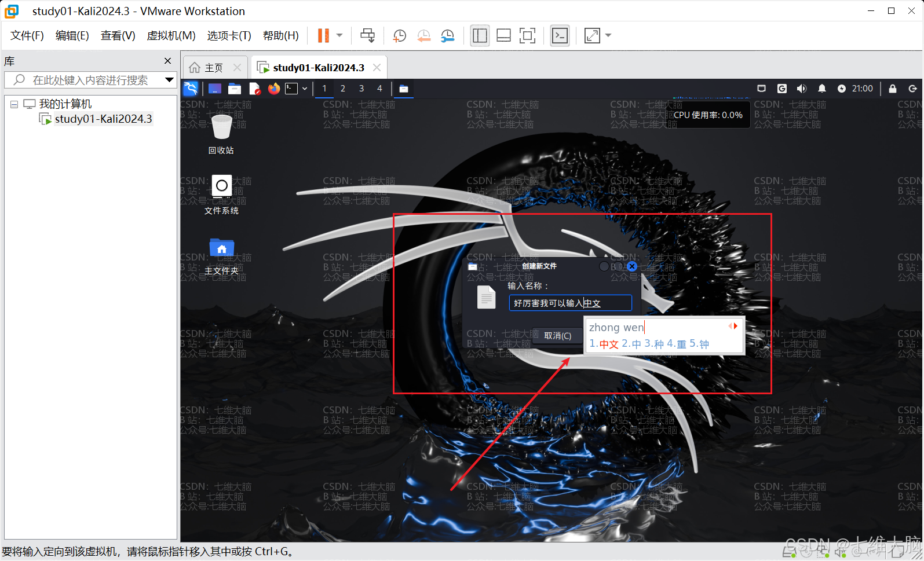
Task: Launch the text editor from Kali panel
Action: tap(255, 89)
